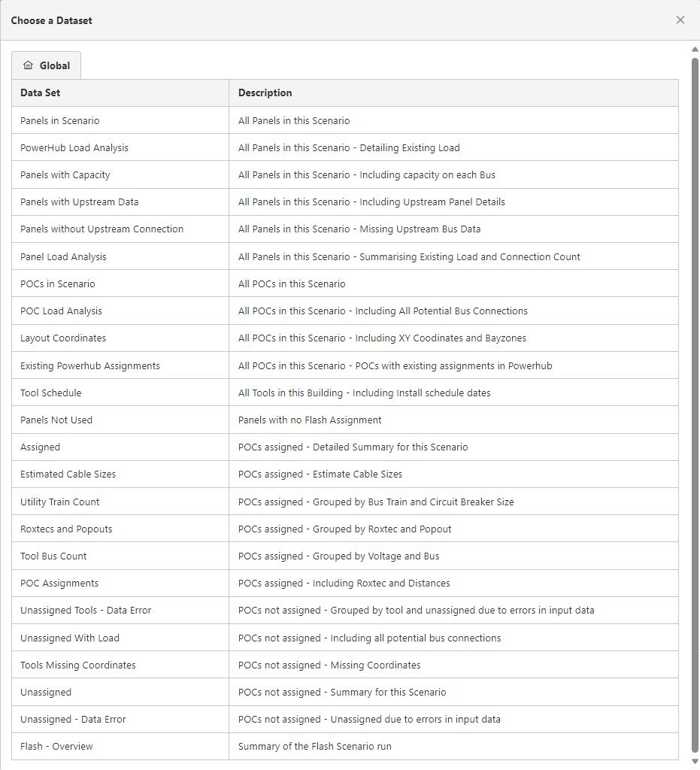This screenshot has height=770, width=700.
Task: Select the Tool Bus Count row
Action: coord(53,556)
